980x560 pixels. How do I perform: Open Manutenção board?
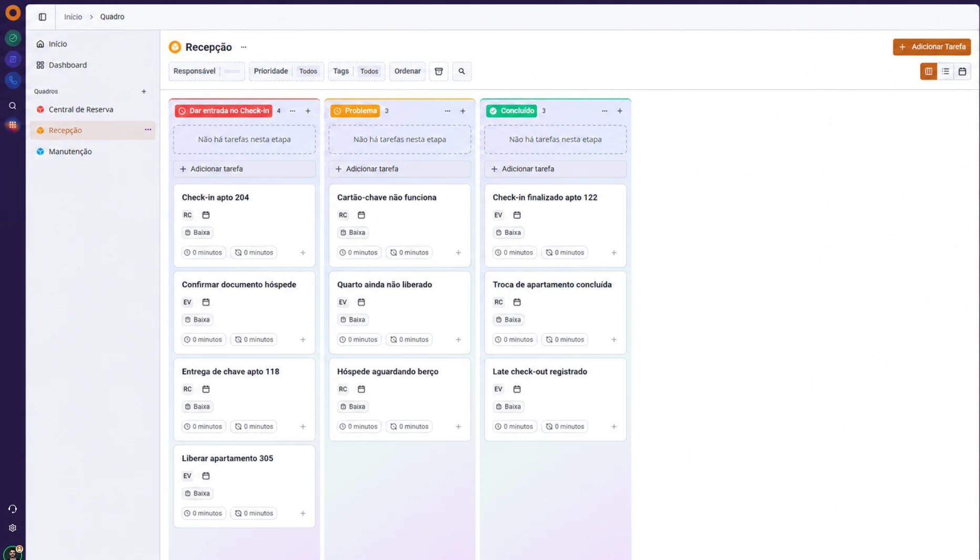[x=70, y=151]
